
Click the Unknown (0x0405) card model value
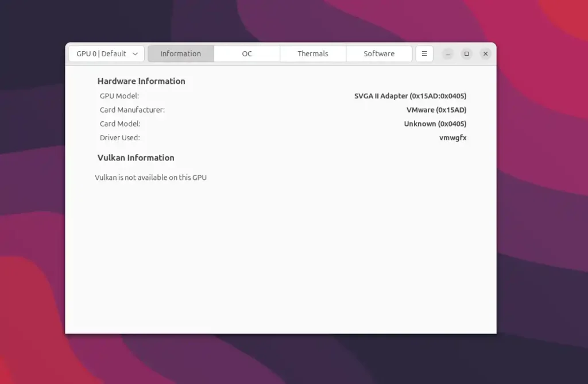(435, 124)
